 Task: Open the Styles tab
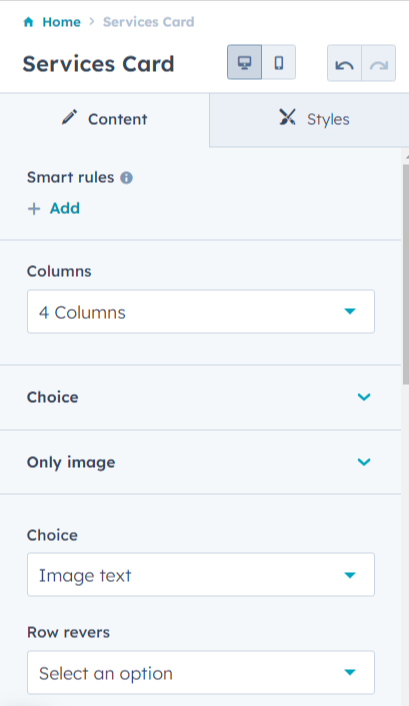click(309, 120)
